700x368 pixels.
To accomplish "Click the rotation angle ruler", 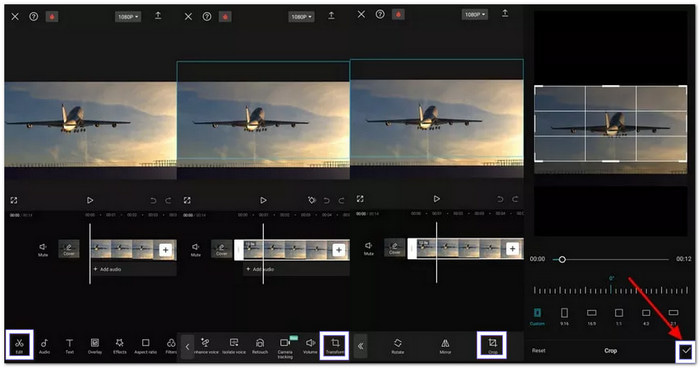I will tap(610, 290).
